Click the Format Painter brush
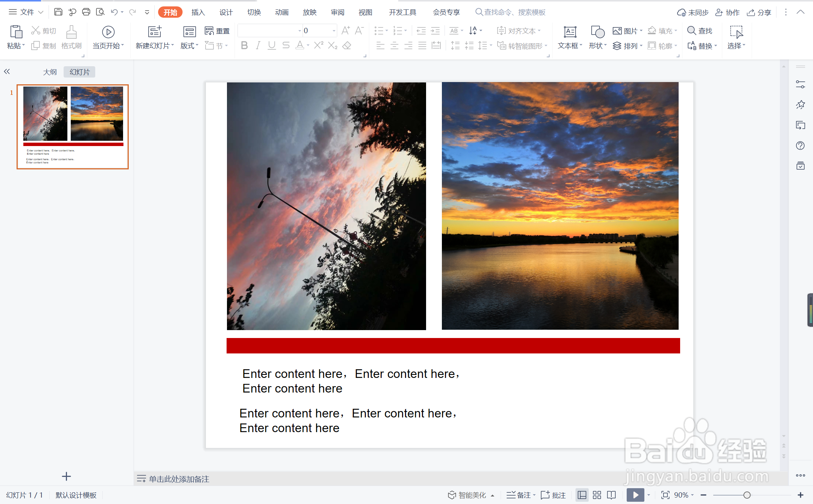This screenshot has height=504, width=813. [71, 32]
